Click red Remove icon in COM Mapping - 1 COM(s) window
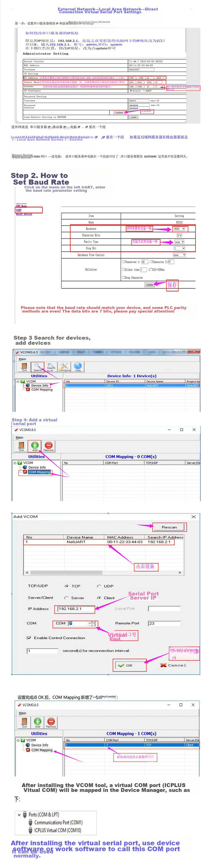The height and width of the screenshot is (868, 202). coord(51,722)
